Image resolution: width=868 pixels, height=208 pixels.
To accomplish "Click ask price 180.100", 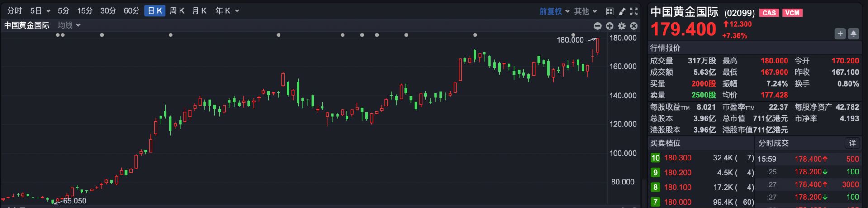I will (678, 187).
